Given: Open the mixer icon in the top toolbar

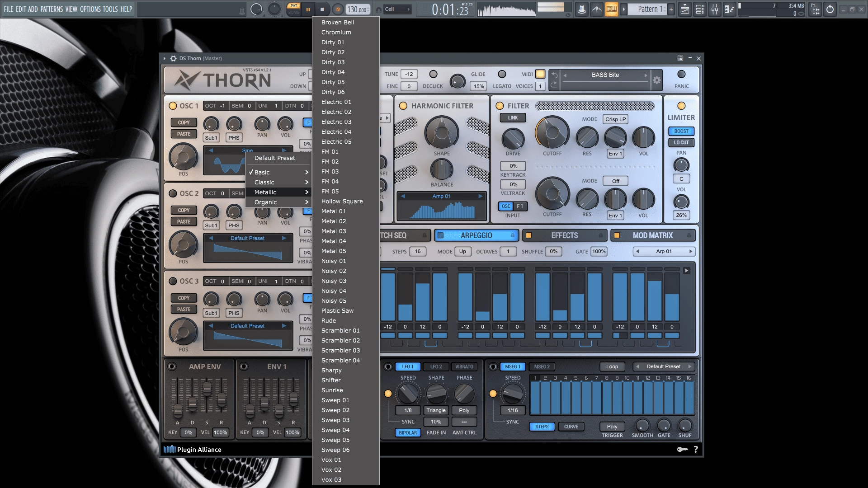Looking at the screenshot, I should coord(715,9).
